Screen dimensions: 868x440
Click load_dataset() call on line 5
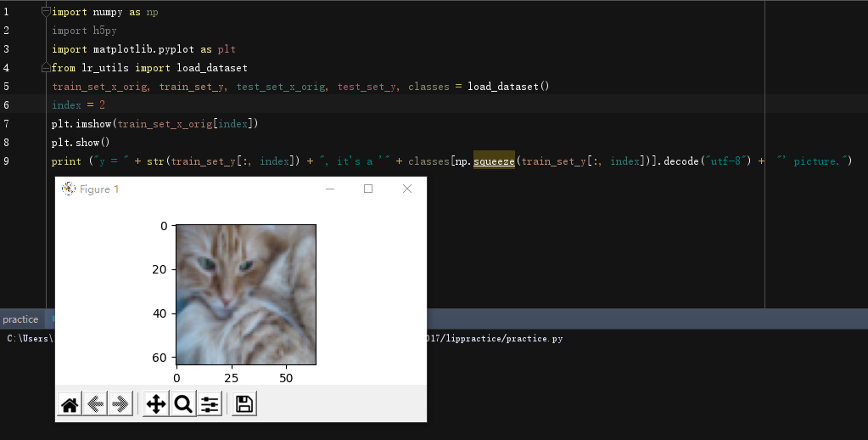click(508, 87)
